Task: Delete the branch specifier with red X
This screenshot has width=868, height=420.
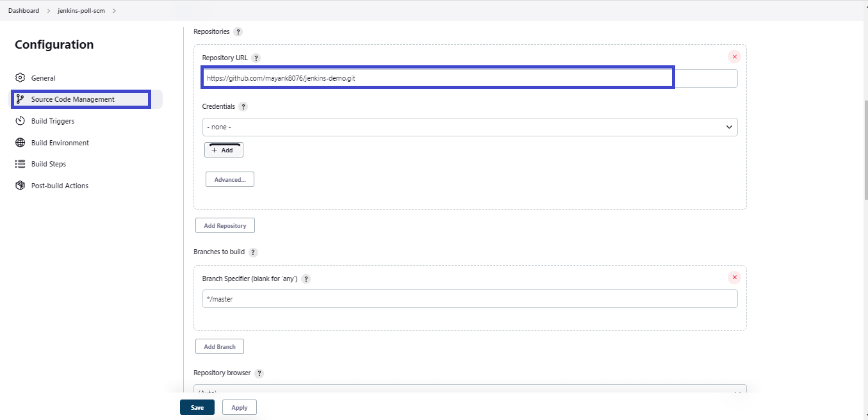Action: [734, 277]
